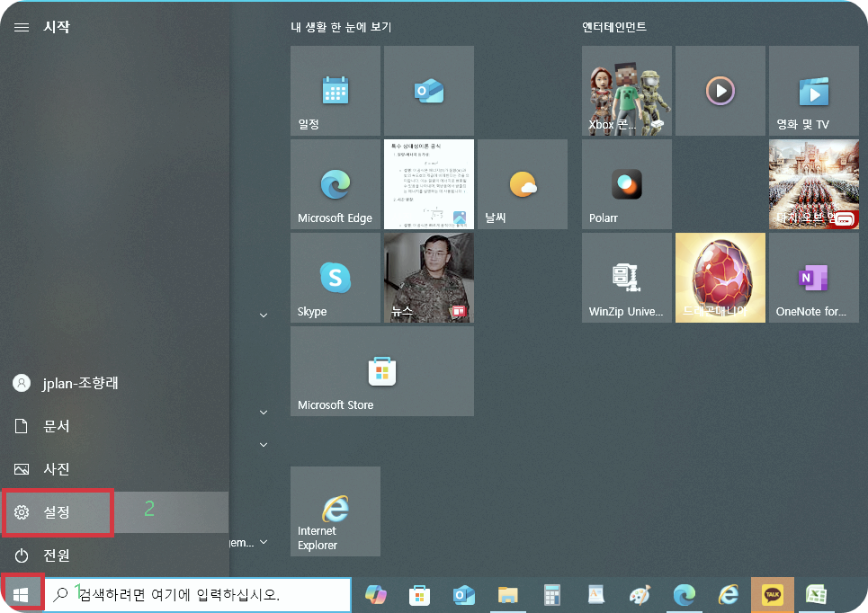Open Internet Explorer from the taskbar
This screenshot has width=868, height=613.
pyautogui.click(x=729, y=595)
